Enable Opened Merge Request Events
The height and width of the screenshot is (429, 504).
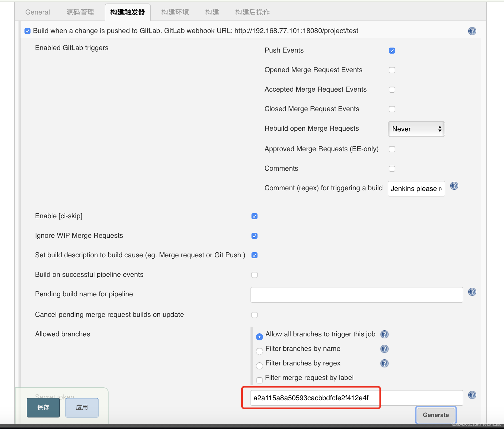[x=392, y=70]
